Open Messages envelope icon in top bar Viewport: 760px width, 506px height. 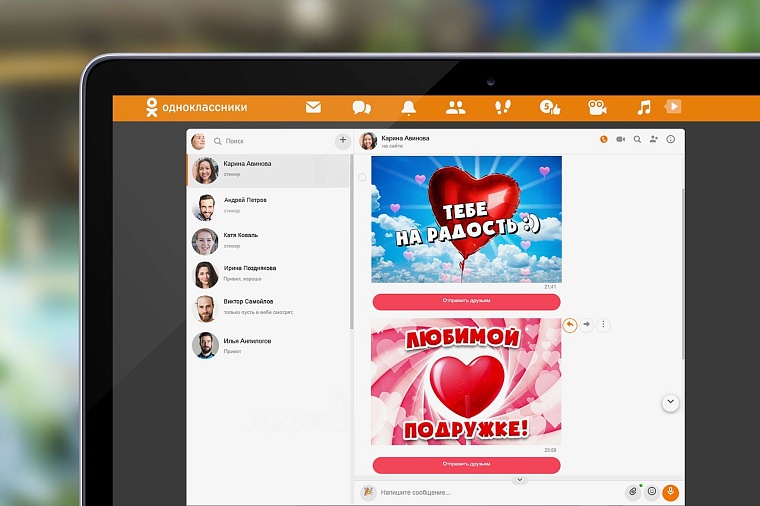(313, 108)
